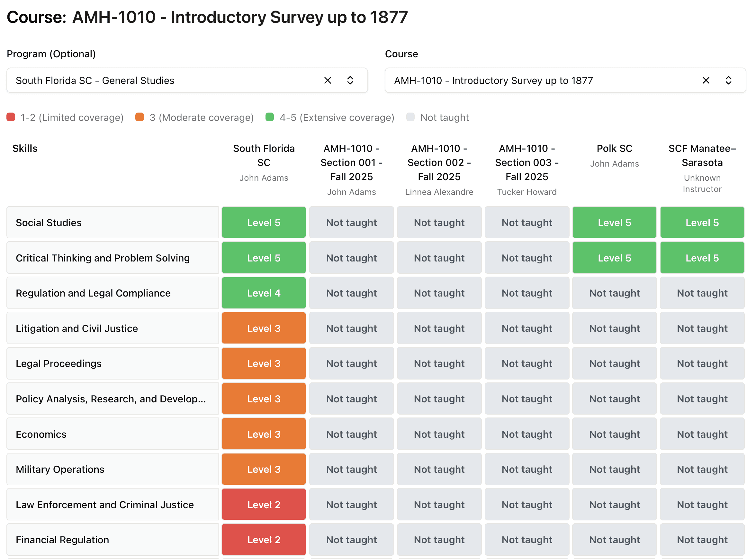Click Level 3 cell for Economics
The image size is (756, 559).
264,434
